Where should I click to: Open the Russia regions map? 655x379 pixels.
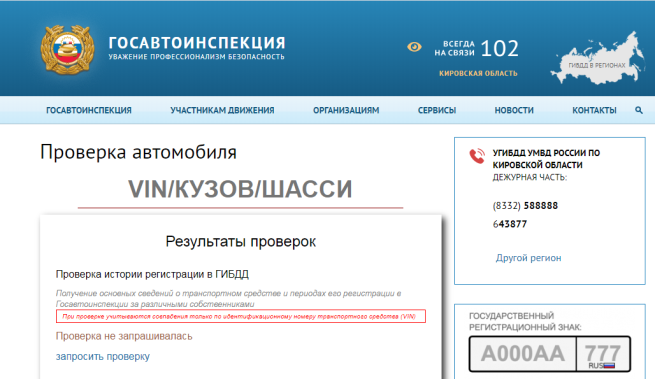[x=597, y=58]
